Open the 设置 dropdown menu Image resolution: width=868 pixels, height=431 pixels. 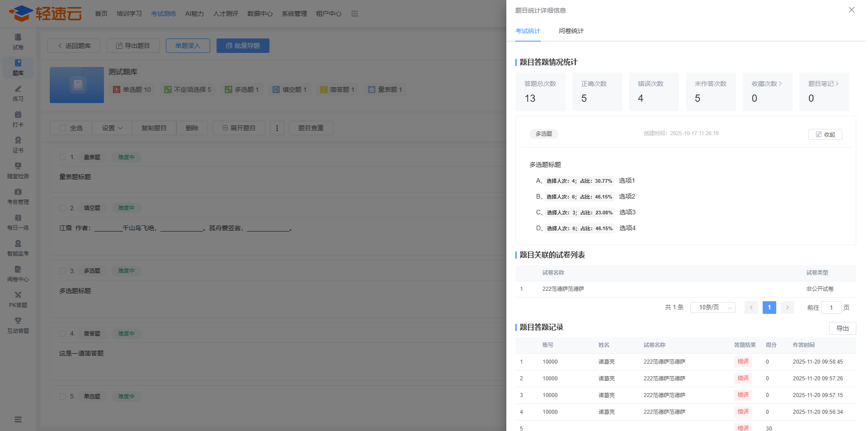(x=112, y=128)
